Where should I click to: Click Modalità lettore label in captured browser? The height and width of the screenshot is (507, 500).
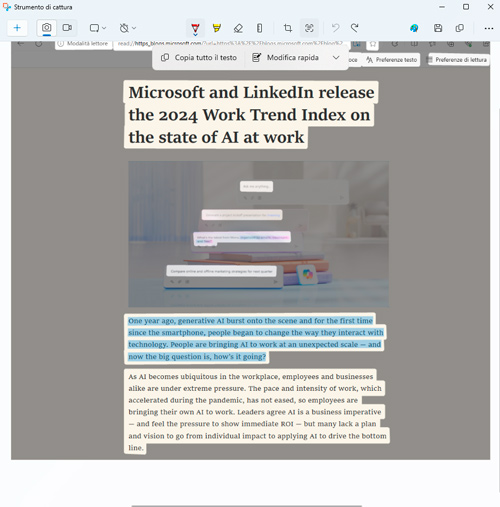87,43
